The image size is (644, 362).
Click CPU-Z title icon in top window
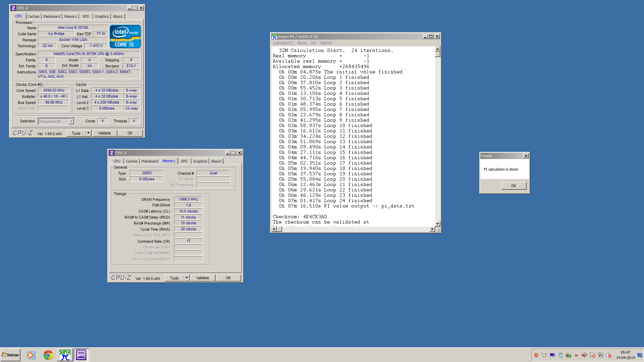coord(13,8)
